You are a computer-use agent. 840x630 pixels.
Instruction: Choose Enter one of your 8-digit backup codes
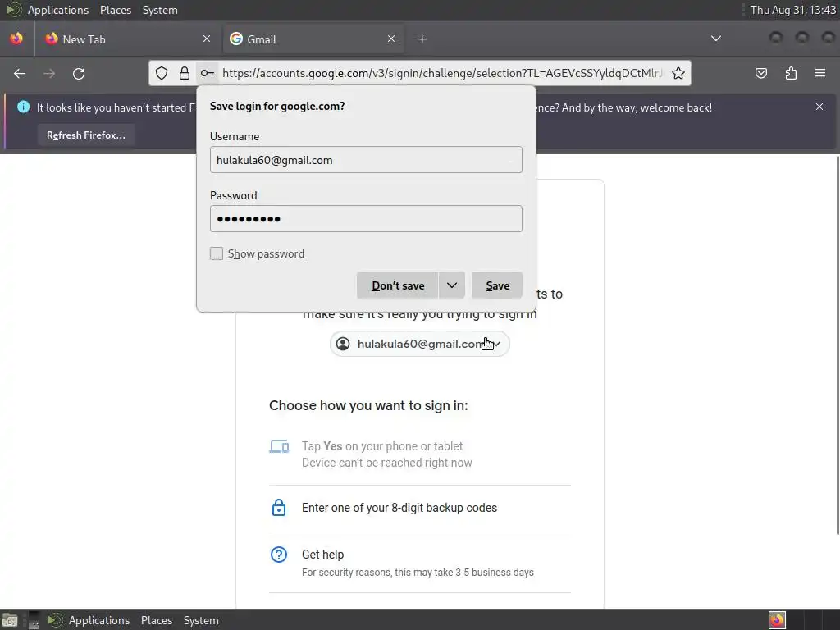point(420,508)
